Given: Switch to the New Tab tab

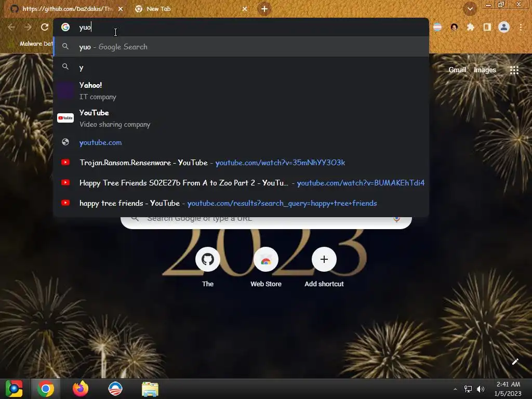Looking at the screenshot, I should click(x=190, y=9).
